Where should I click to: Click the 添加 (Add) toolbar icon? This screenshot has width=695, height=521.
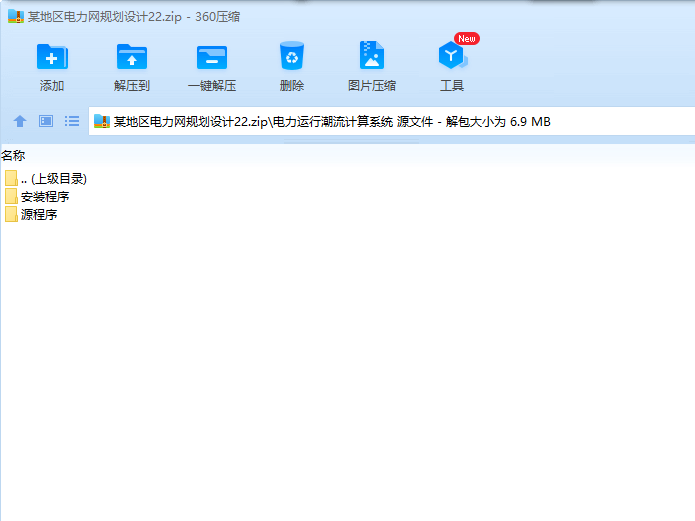coord(52,56)
